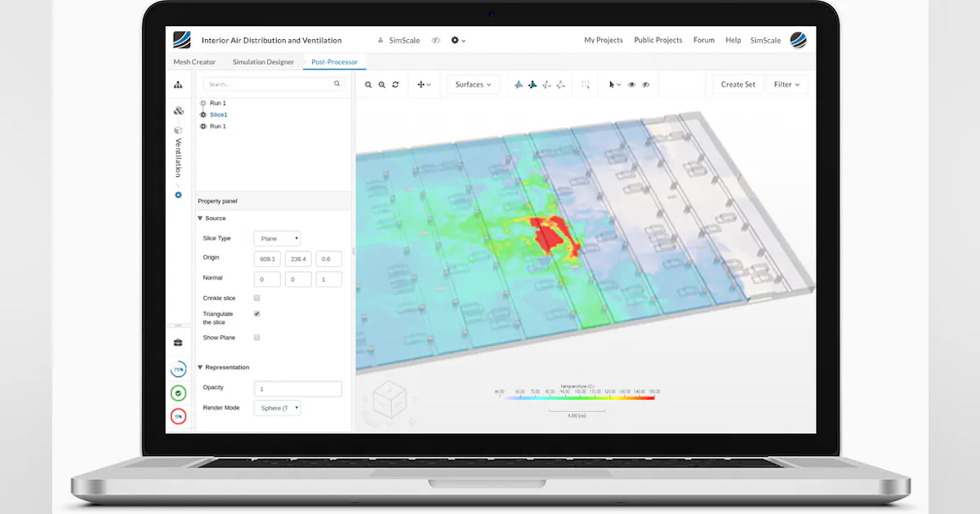Open the Filter dropdown
This screenshot has height=514, width=980.
(x=787, y=85)
